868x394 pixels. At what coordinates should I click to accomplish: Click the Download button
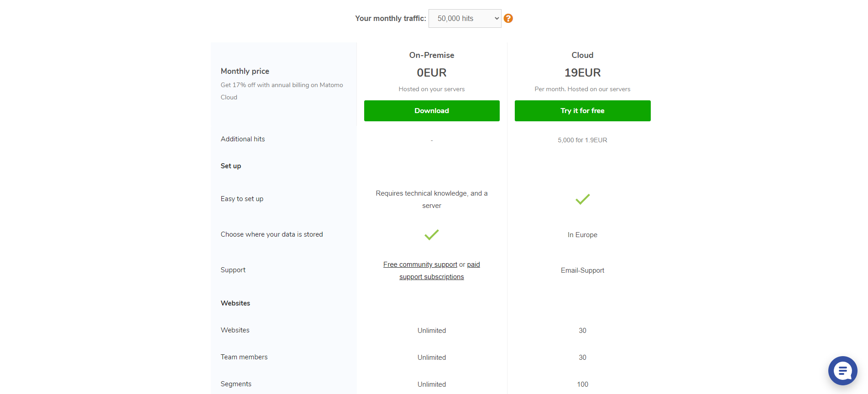coord(432,111)
